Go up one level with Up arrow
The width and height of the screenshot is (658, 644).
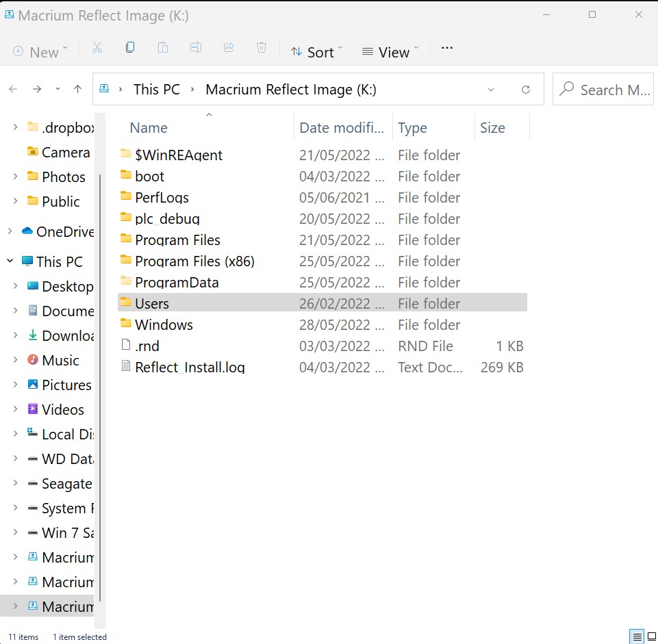[x=77, y=89]
